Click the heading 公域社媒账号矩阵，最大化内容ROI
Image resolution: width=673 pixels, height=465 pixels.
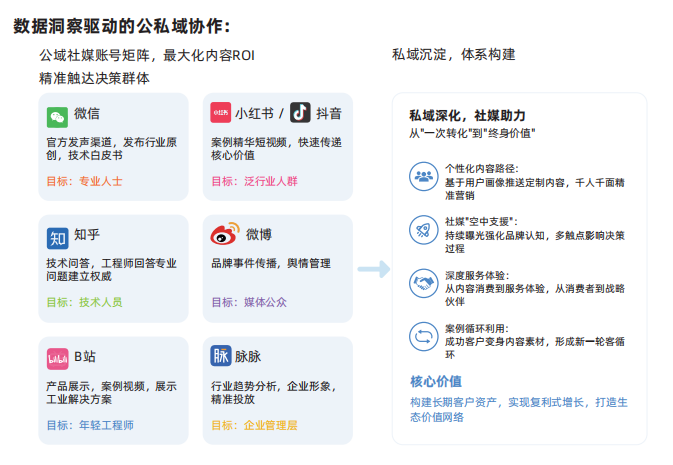(147, 55)
